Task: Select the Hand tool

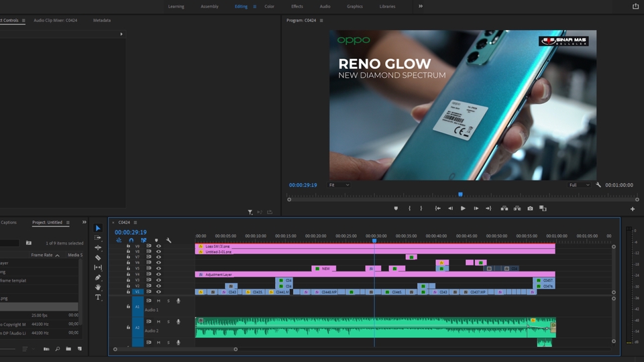Action: pos(98,288)
